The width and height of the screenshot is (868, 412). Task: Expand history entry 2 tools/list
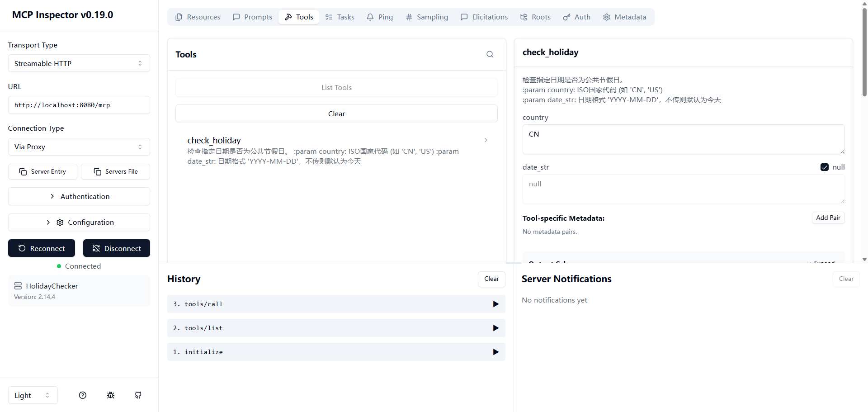tap(336, 328)
